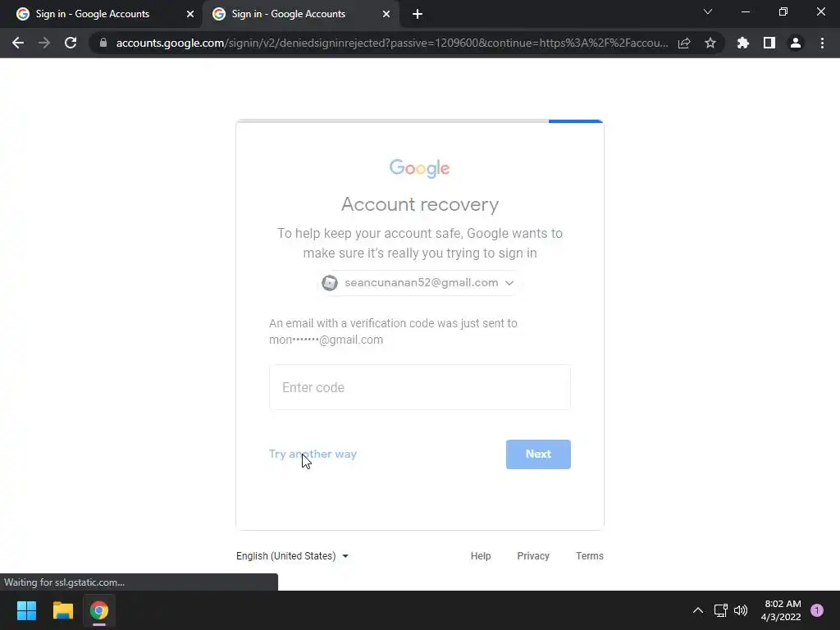The width and height of the screenshot is (840, 630).
Task: Open the Privacy link in footer
Action: tap(533, 556)
